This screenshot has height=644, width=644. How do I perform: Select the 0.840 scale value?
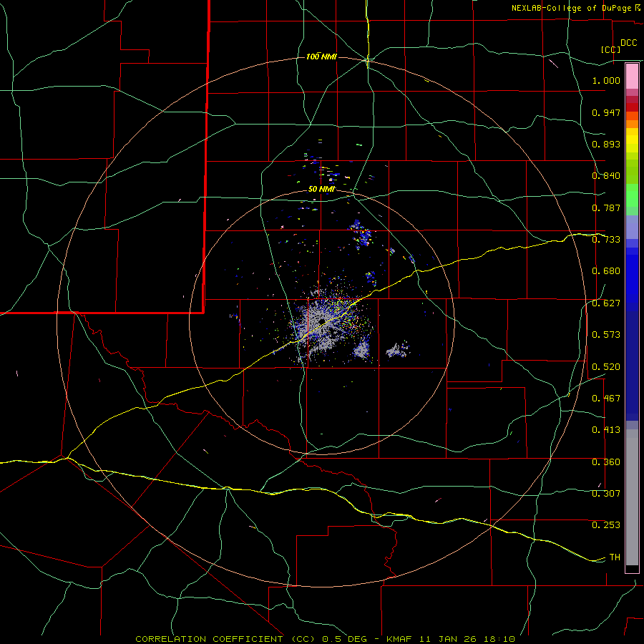[x=606, y=176]
